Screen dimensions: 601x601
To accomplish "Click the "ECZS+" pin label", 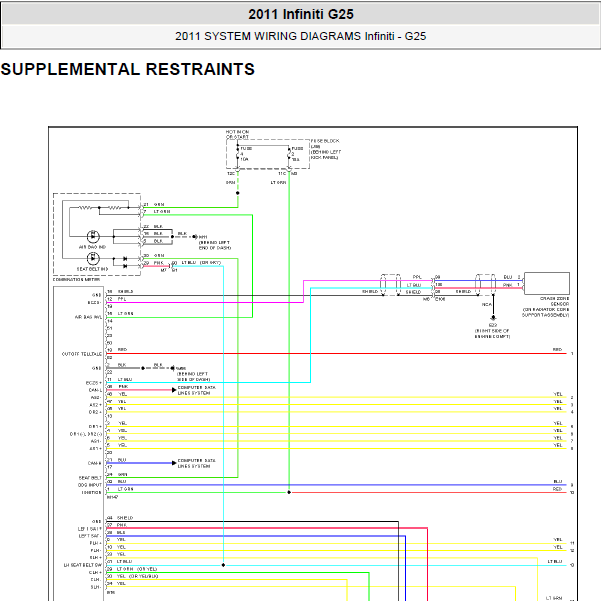I will (x=94, y=383).
